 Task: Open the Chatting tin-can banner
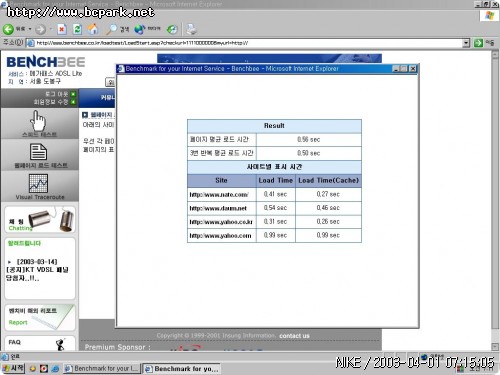pyautogui.click(x=40, y=219)
